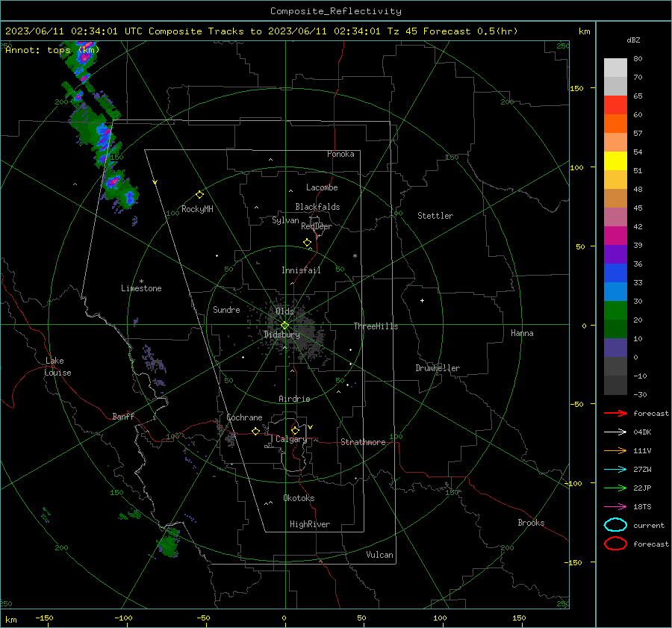The image size is (672, 628).
Task: Click the cyan current ellipse icon
Action: [x=615, y=525]
